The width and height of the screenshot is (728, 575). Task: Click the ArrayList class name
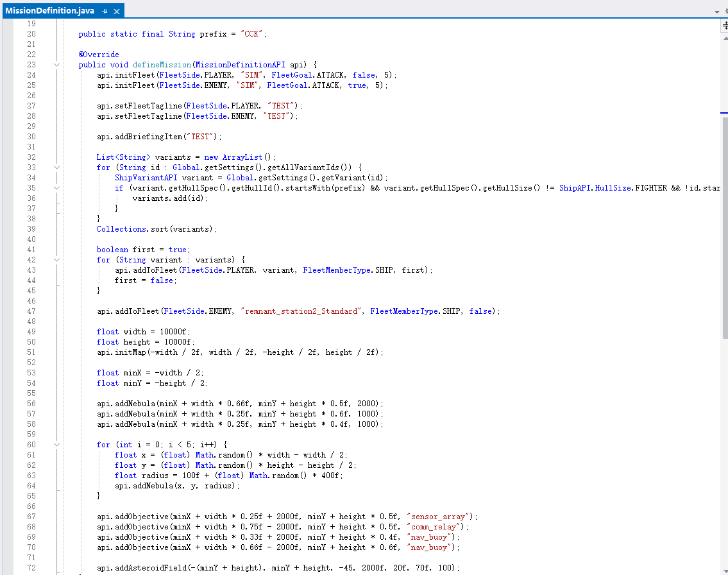(x=243, y=157)
